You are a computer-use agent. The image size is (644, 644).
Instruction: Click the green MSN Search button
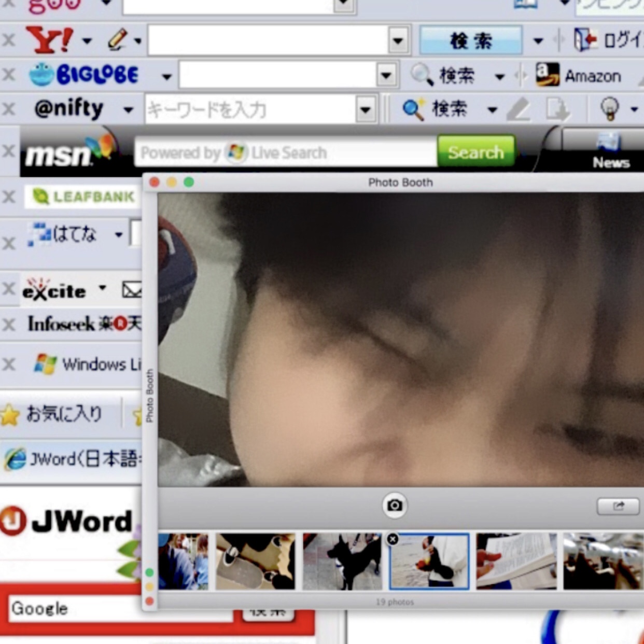coord(475,152)
